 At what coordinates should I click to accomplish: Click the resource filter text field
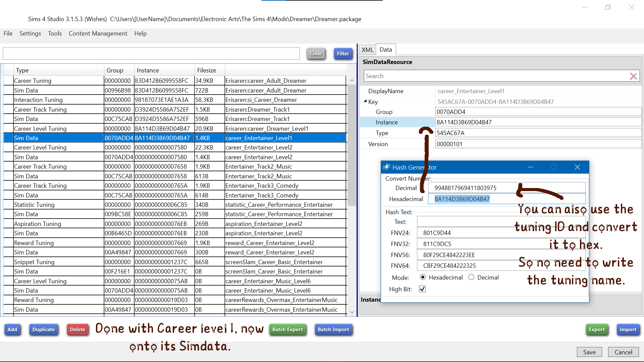point(151,54)
